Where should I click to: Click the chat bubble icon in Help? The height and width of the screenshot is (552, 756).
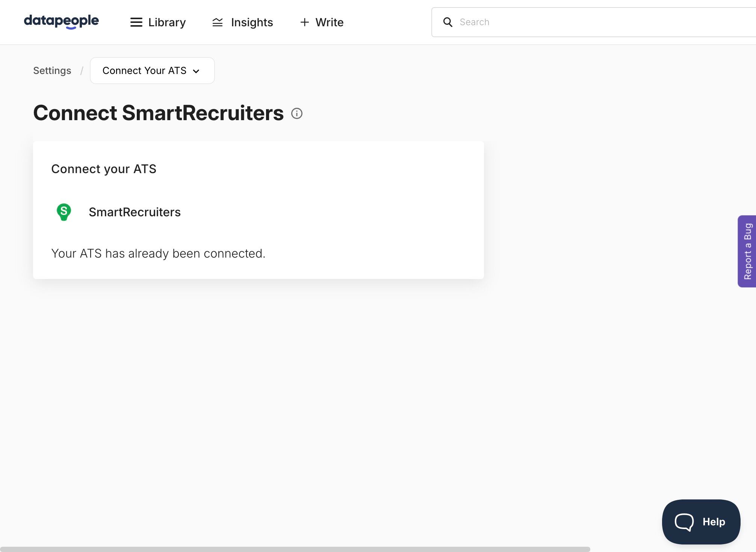pyautogui.click(x=684, y=522)
